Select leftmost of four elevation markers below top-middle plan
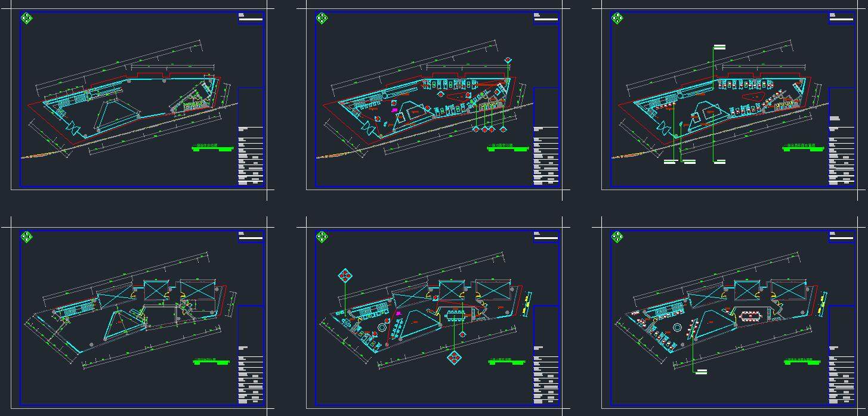The width and height of the screenshot is (868, 416). tap(476, 129)
